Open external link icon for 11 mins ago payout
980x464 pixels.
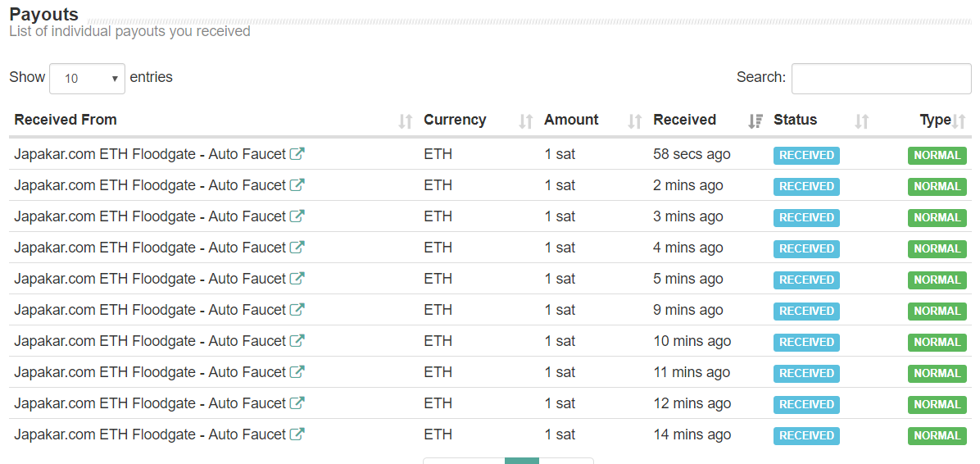click(297, 372)
